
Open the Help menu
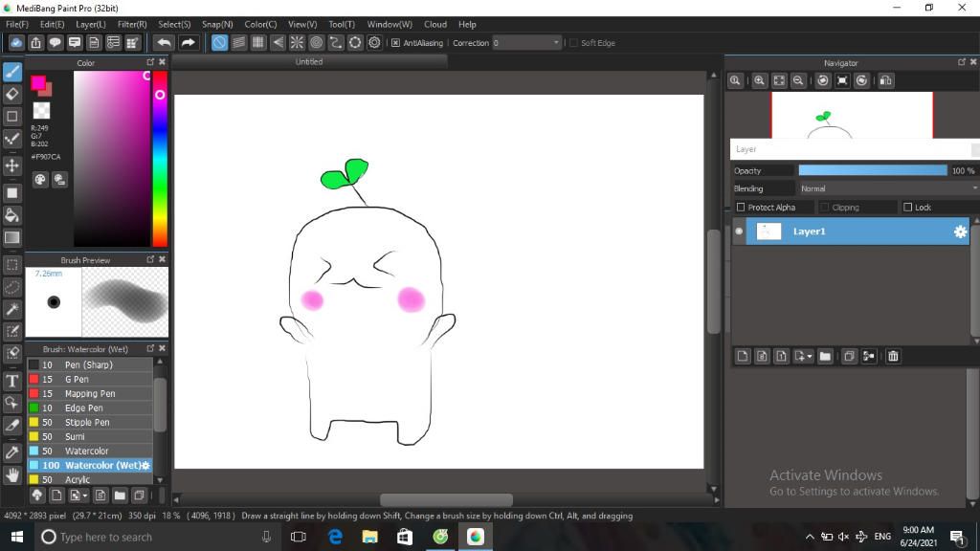pyautogui.click(x=467, y=24)
